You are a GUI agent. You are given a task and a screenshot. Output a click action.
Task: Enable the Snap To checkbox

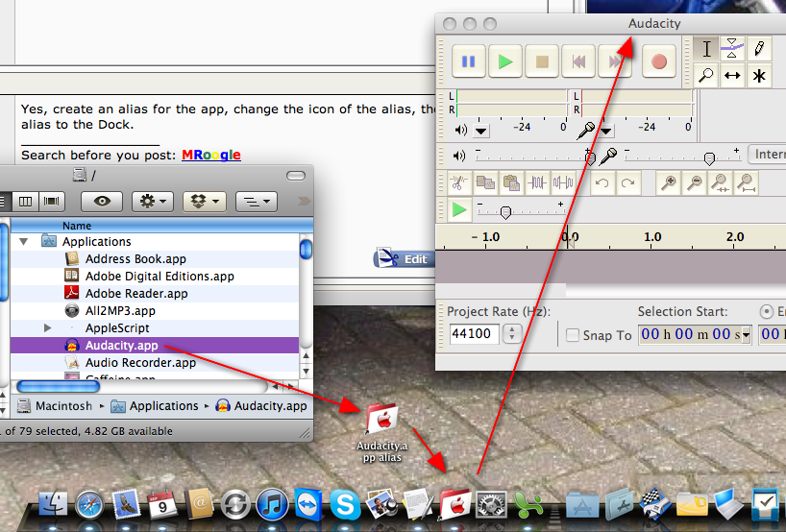[573, 335]
